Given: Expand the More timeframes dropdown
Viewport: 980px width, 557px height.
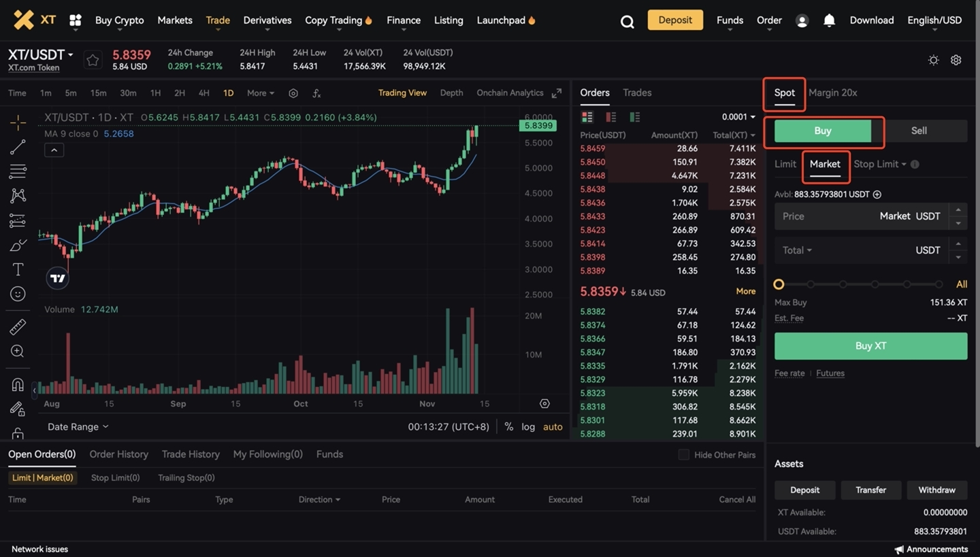Looking at the screenshot, I should click(261, 93).
